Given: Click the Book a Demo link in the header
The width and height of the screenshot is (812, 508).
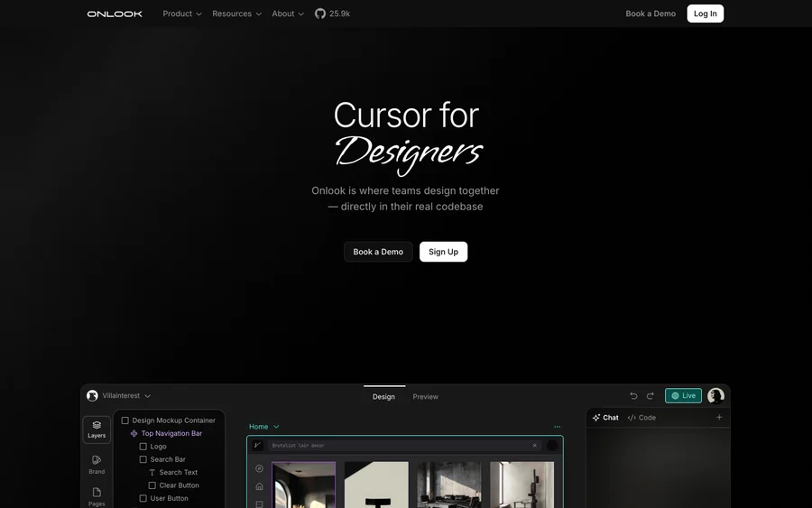Looking at the screenshot, I should [x=651, y=14].
